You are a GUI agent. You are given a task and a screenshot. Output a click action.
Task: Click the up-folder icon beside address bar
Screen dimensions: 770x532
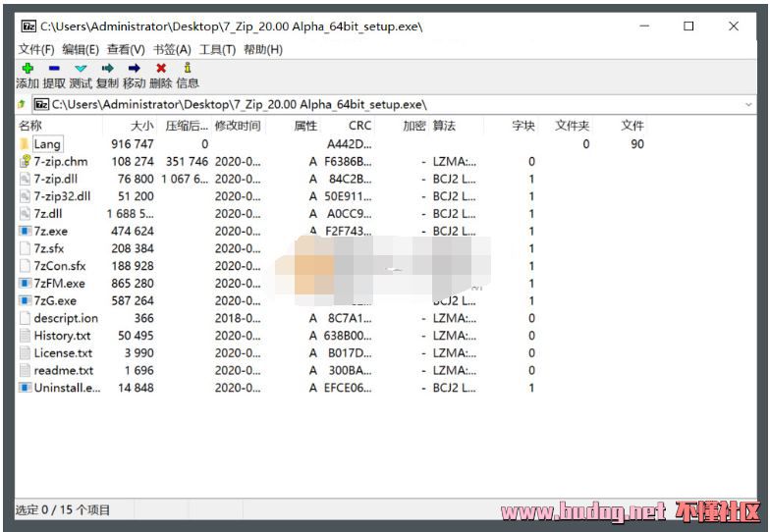click(x=22, y=104)
